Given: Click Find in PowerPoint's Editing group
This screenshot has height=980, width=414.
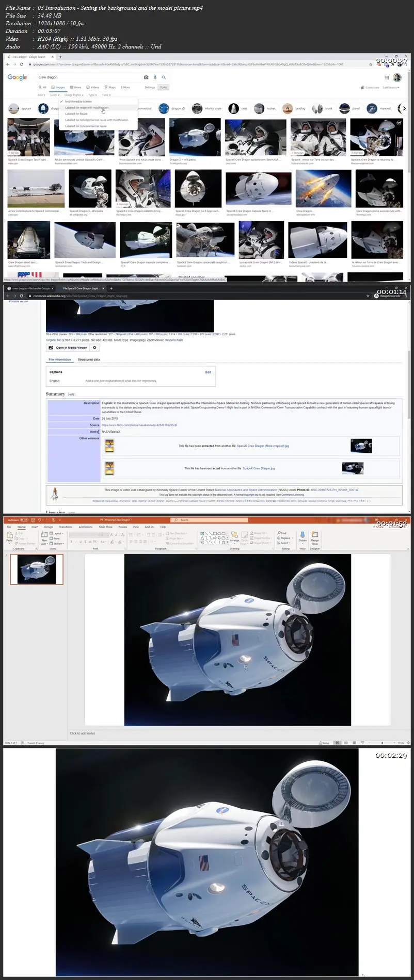Looking at the screenshot, I should pos(282,533).
